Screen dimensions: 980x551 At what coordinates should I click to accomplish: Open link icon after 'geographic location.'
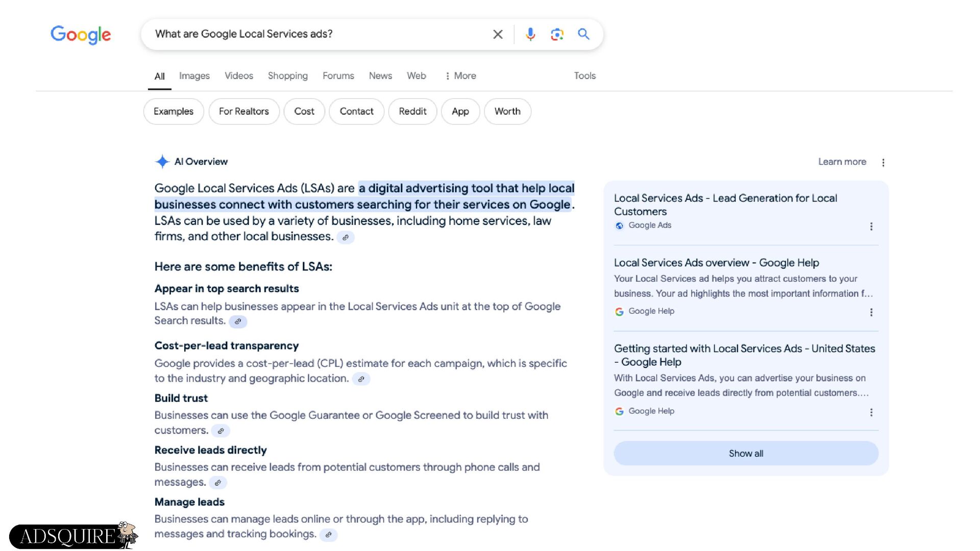point(361,379)
